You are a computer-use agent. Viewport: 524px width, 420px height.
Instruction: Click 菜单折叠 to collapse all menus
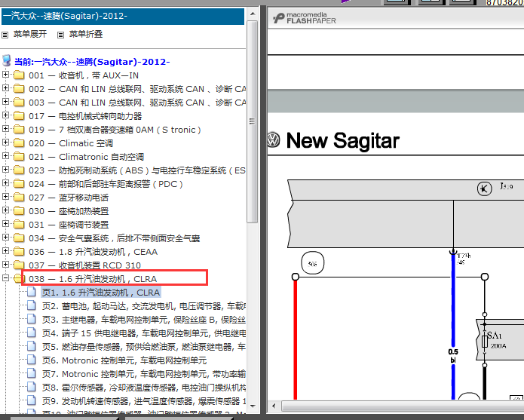pyautogui.click(x=86, y=34)
